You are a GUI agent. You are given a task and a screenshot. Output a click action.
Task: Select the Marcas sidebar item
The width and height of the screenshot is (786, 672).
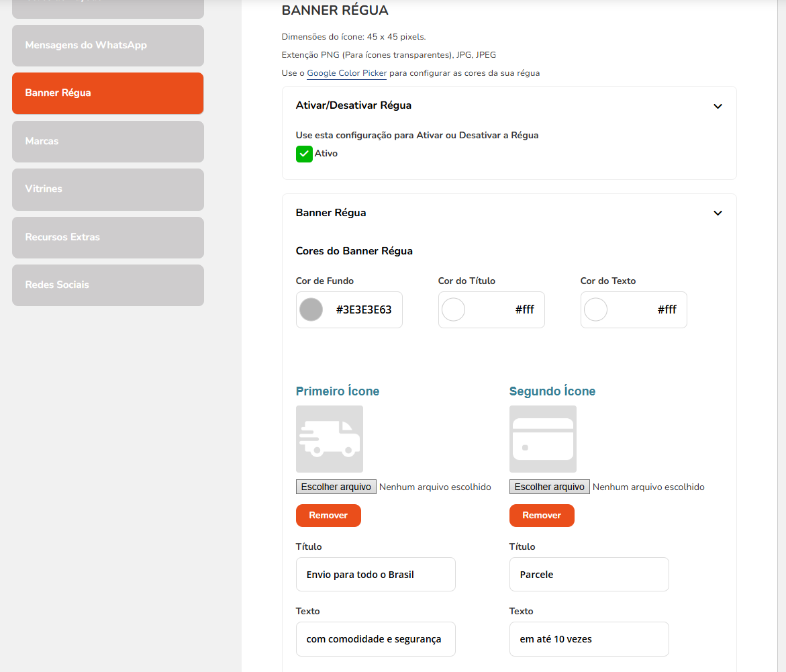point(107,141)
